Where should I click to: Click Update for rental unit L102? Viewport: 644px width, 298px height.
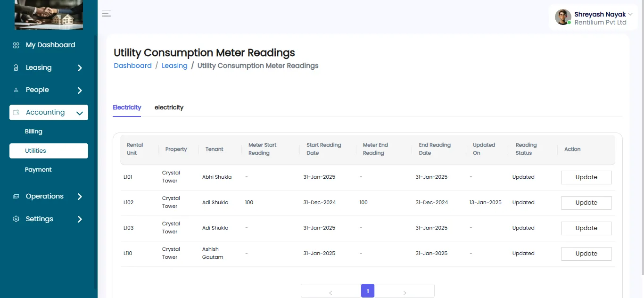click(x=586, y=203)
